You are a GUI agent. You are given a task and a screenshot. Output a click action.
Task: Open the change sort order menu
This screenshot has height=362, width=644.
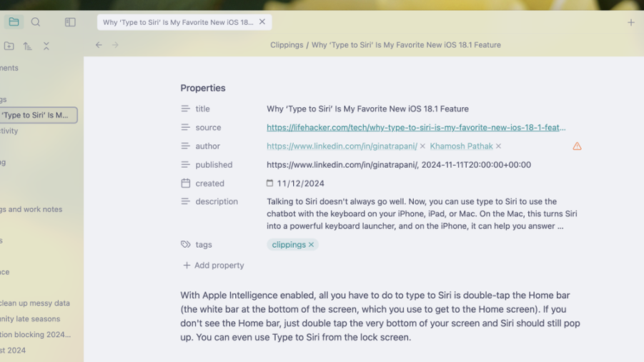click(x=28, y=46)
